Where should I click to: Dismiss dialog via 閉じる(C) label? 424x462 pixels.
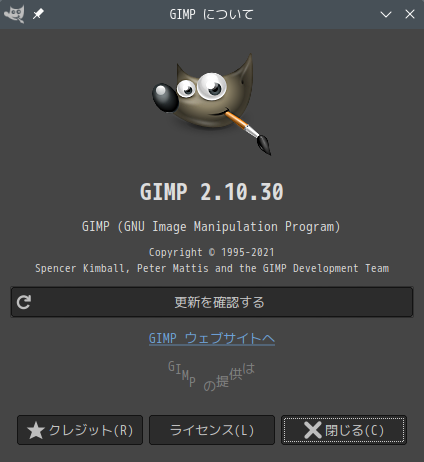tap(354, 430)
